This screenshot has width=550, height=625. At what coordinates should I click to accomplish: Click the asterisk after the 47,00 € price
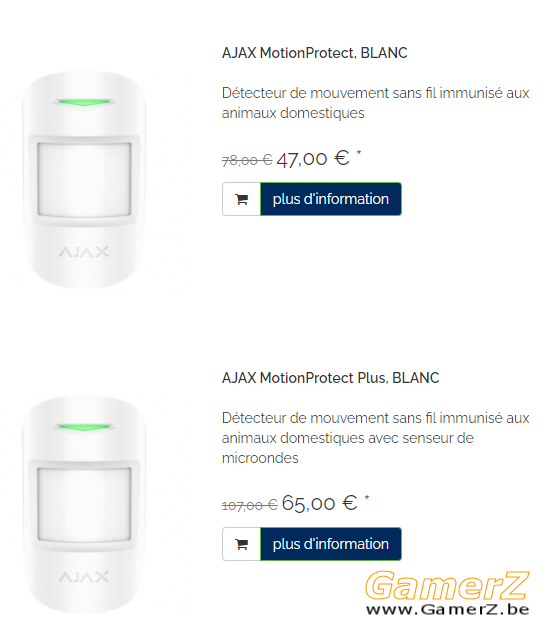[x=359, y=152]
